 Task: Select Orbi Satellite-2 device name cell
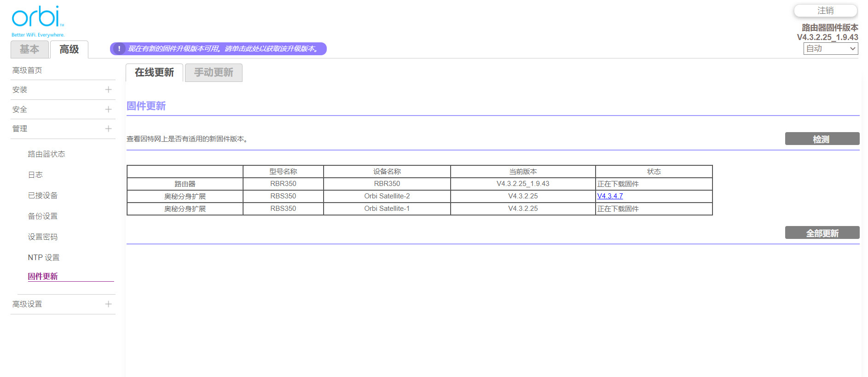pos(387,196)
